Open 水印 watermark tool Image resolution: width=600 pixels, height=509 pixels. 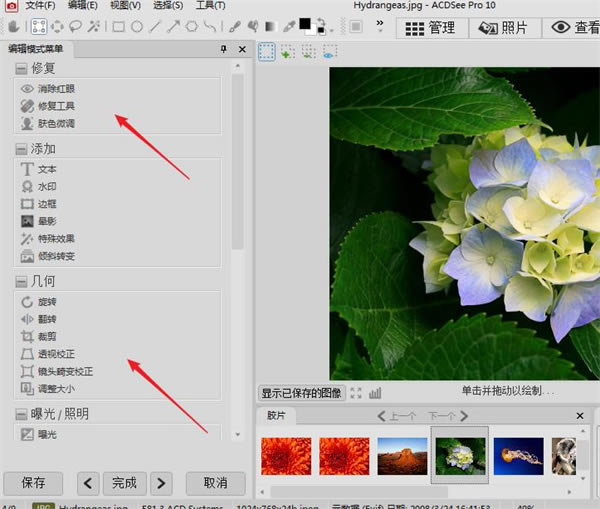[38, 187]
